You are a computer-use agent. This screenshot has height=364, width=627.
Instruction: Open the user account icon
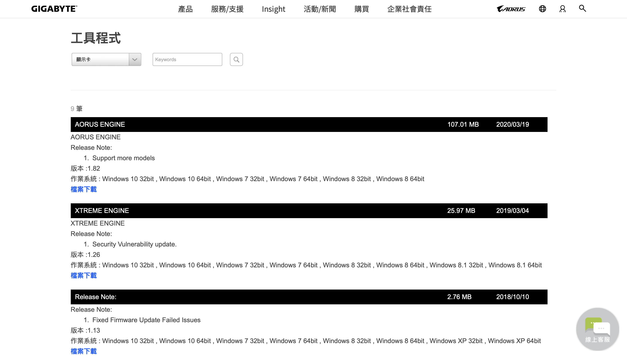click(563, 9)
